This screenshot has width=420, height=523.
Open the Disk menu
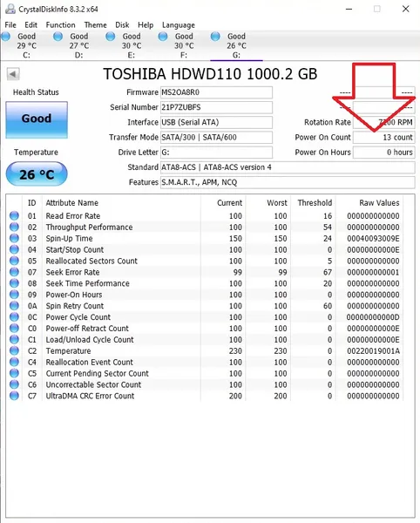click(x=122, y=25)
